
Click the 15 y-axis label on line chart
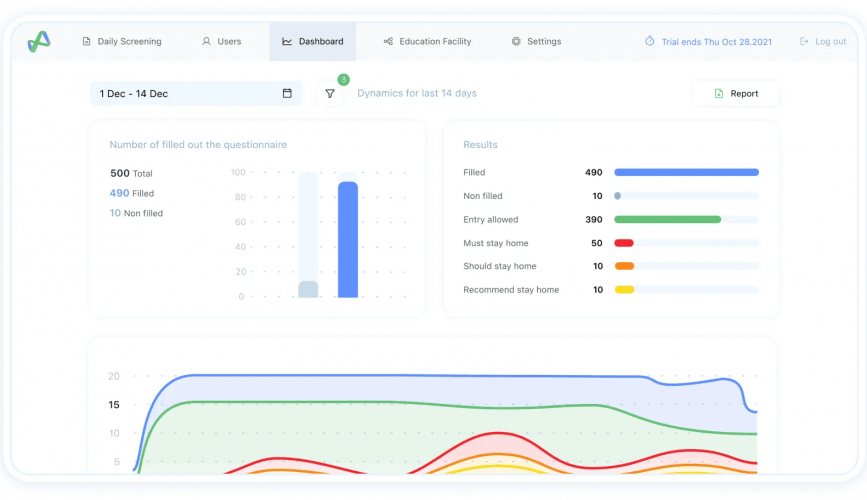click(x=114, y=405)
